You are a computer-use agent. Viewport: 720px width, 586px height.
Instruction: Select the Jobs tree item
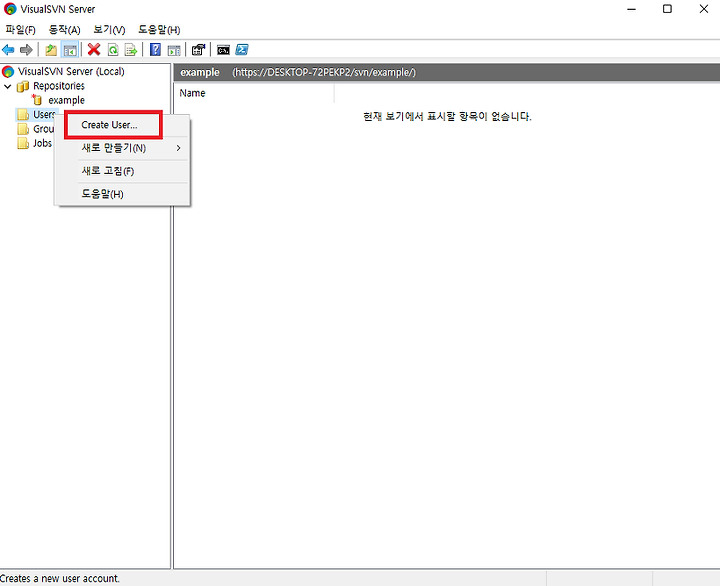42,143
